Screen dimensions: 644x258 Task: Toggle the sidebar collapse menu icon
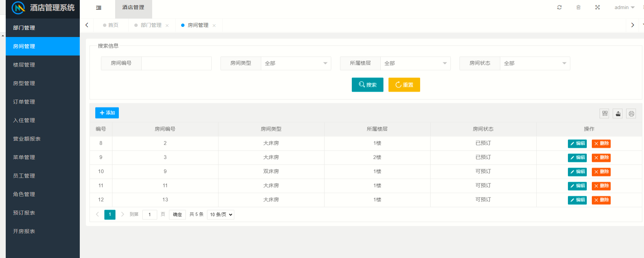(x=99, y=8)
